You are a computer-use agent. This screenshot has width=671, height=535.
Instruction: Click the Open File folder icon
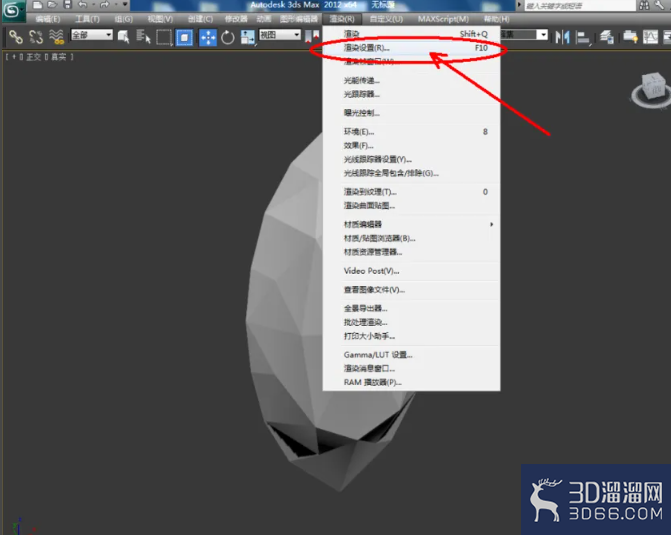point(53,5)
